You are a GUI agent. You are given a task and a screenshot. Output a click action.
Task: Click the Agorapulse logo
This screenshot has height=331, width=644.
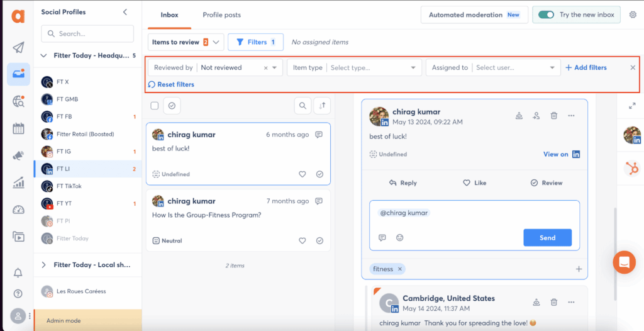tap(18, 16)
